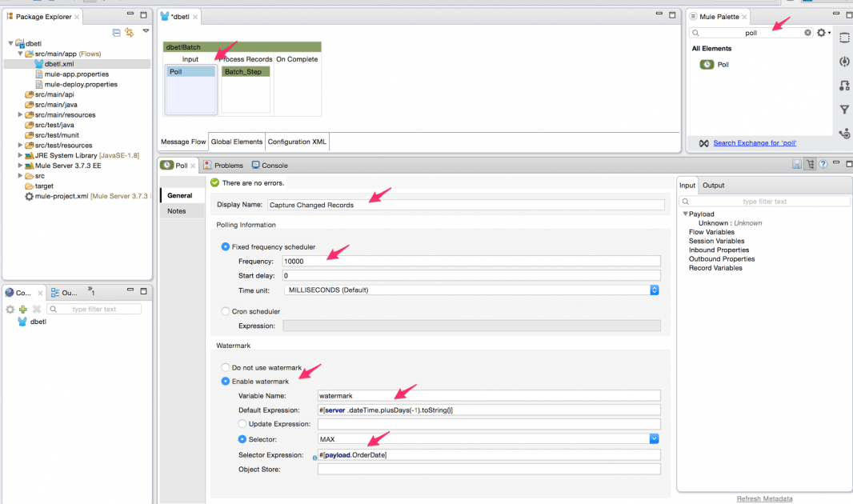Click the green plus icon above dbetl project
The height and width of the screenshot is (504, 853).
click(22, 309)
